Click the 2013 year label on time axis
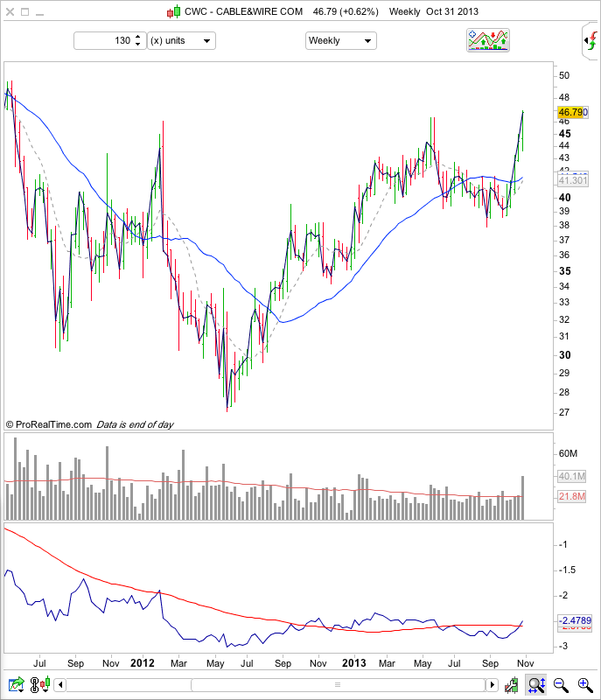 [353, 663]
